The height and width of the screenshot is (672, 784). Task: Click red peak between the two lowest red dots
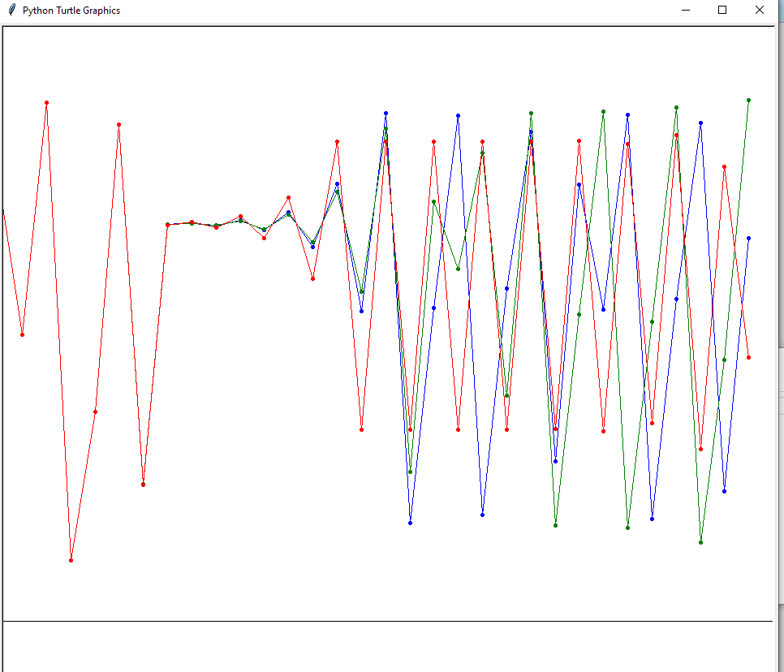118,125
